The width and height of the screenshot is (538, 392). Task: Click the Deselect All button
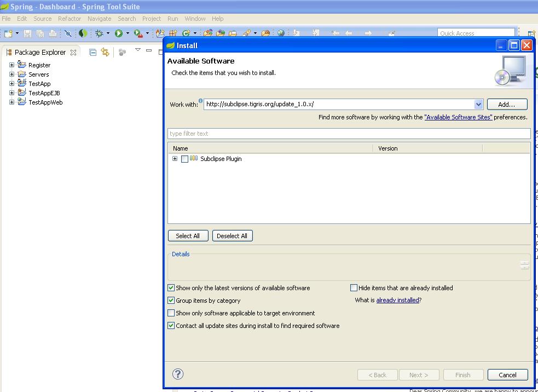[232, 235]
